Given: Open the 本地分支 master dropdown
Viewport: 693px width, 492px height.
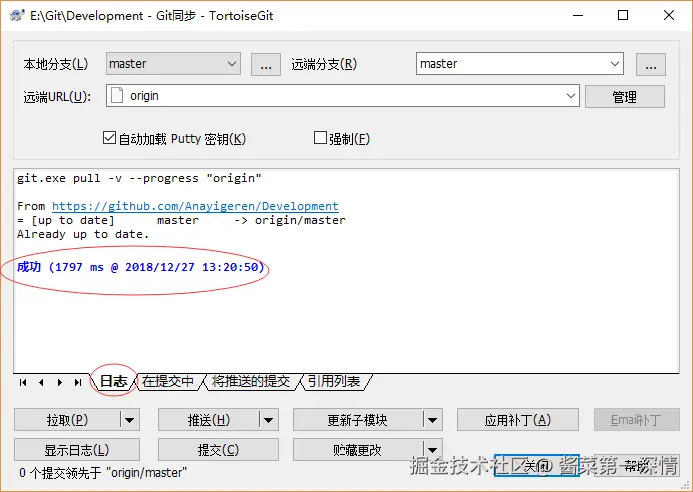Looking at the screenshot, I should (173, 64).
